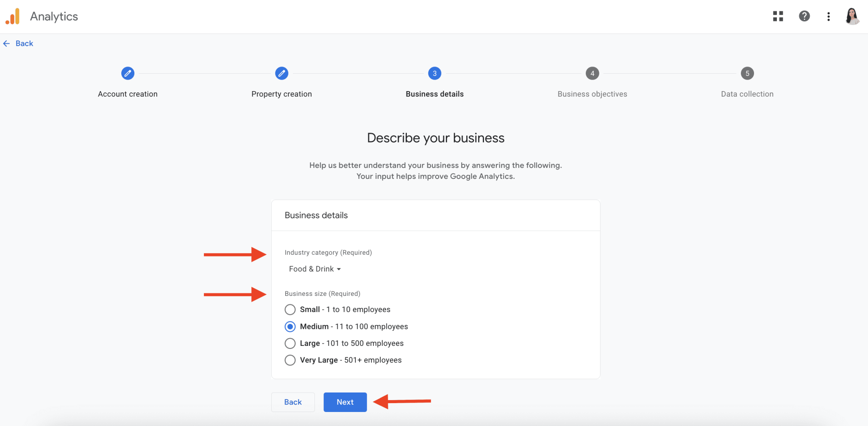Click the blue Next button
Viewport: 868px width, 426px height.
[x=345, y=402]
